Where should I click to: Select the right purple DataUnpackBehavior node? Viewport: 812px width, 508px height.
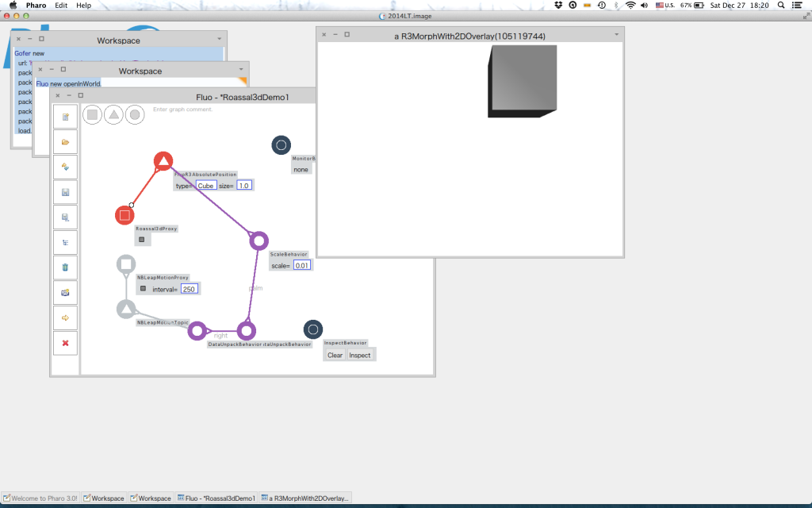pyautogui.click(x=247, y=331)
